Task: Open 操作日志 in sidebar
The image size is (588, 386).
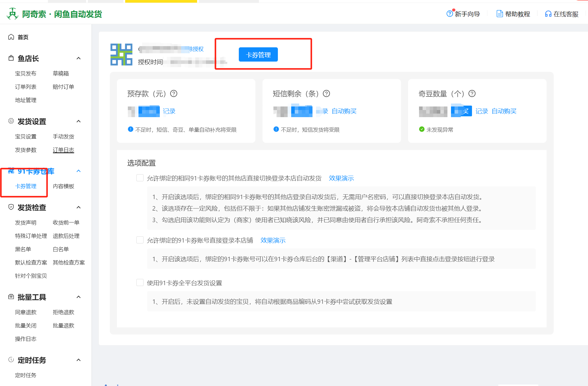Action: [x=26, y=339]
